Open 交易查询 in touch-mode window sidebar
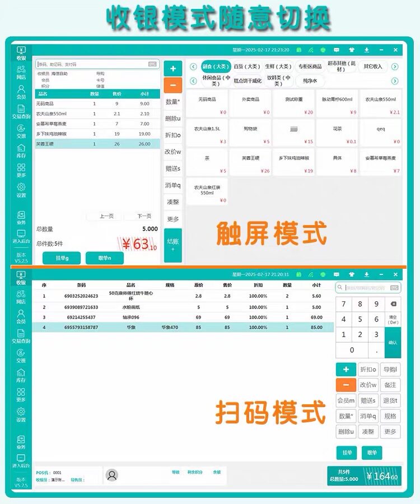The width and height of the screenshot is (420, 504). tap(21, 111)
